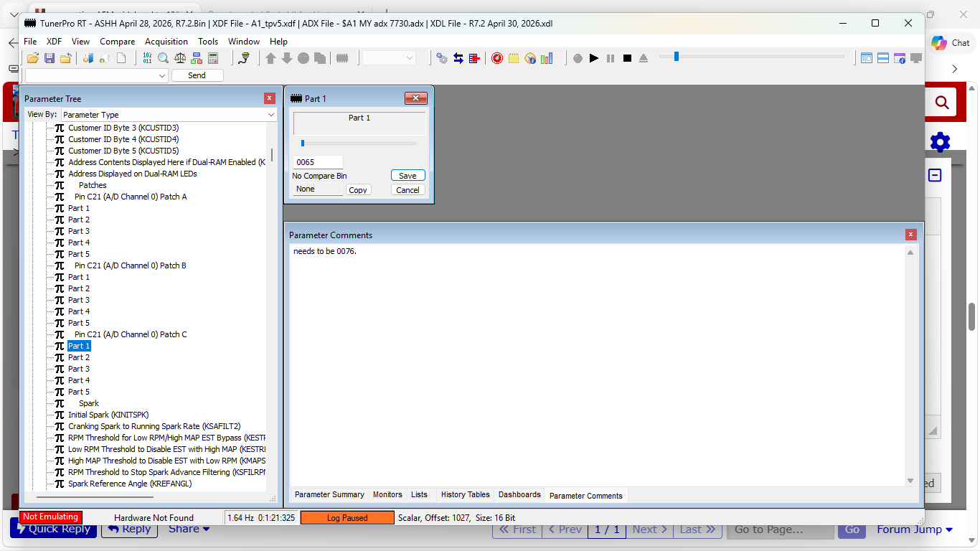980x551 pixels.
Task: Click the table with red arrow icon
Action: [x=475, y=58]
